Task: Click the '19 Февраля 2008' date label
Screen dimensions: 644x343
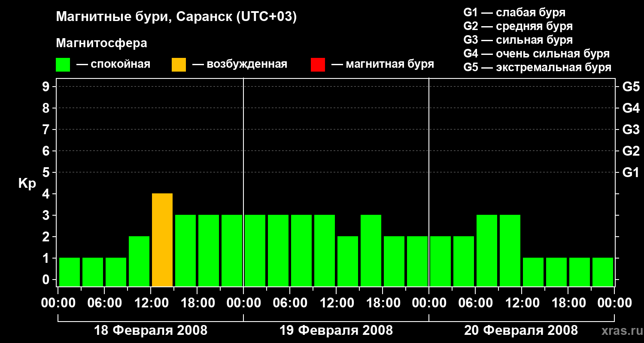Action: [336, 331]
